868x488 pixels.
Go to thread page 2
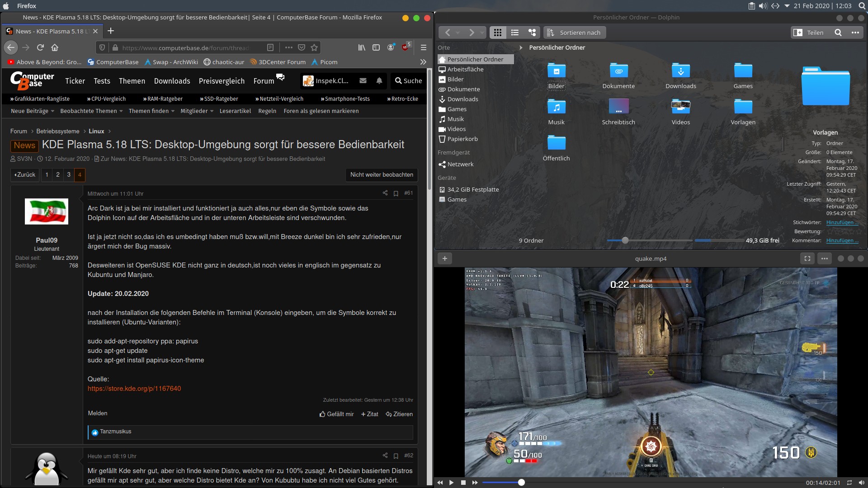pos(58,174)
